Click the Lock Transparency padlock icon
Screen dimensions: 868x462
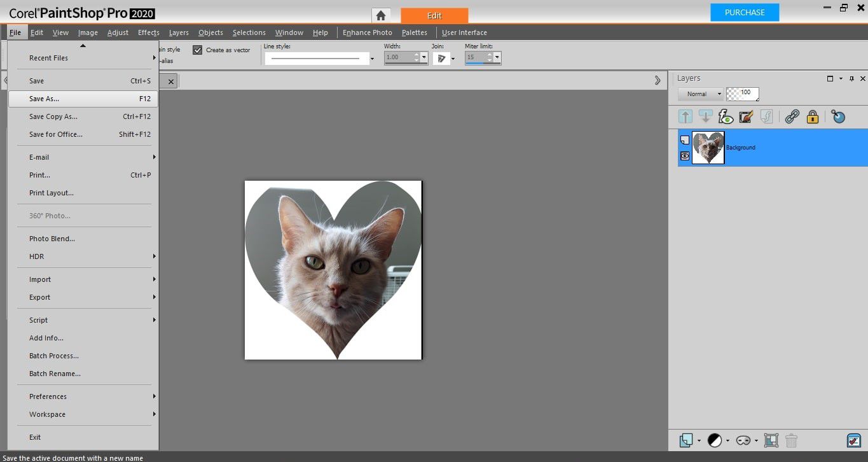[x=812, y=116]
